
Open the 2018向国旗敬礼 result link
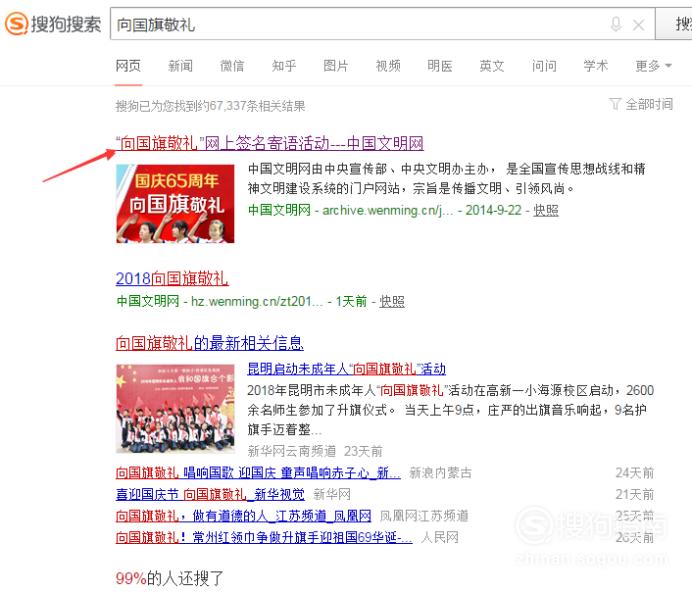[x=172, y=279]
